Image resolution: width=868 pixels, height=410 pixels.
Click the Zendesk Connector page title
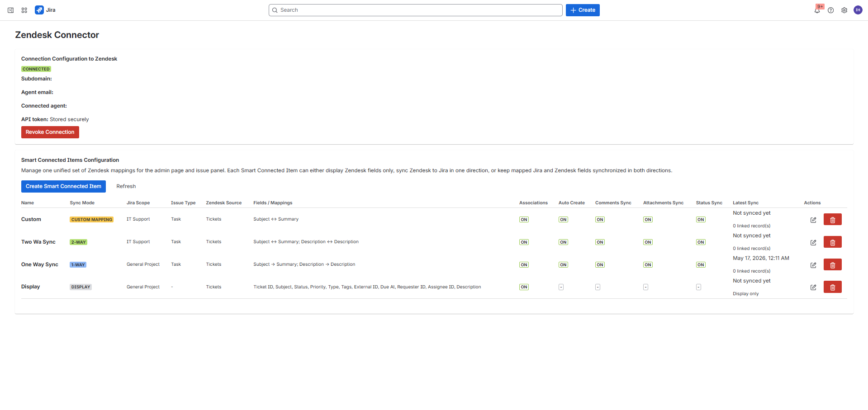(57, 35)
